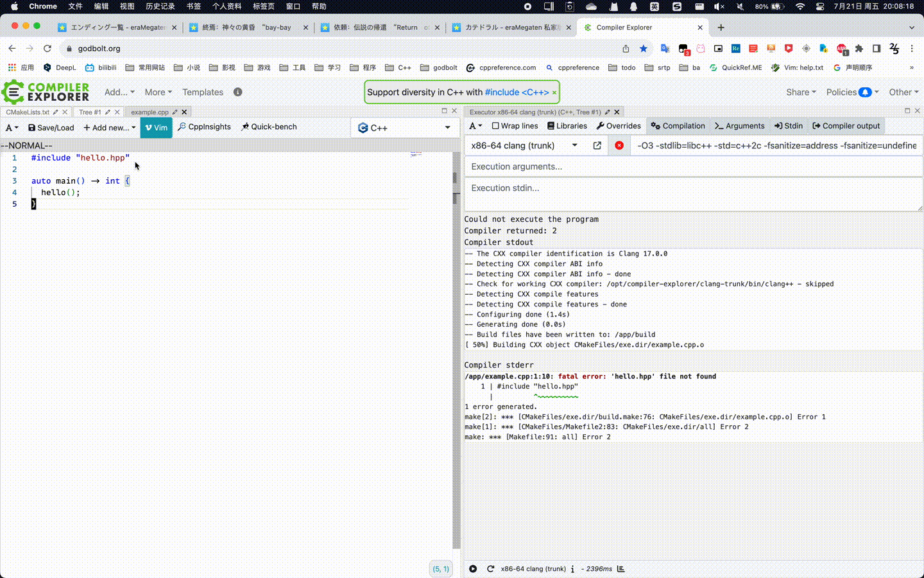The image size is (924, 578).
Task: Open CppInsights for this code
Action: tap(204, 127)
